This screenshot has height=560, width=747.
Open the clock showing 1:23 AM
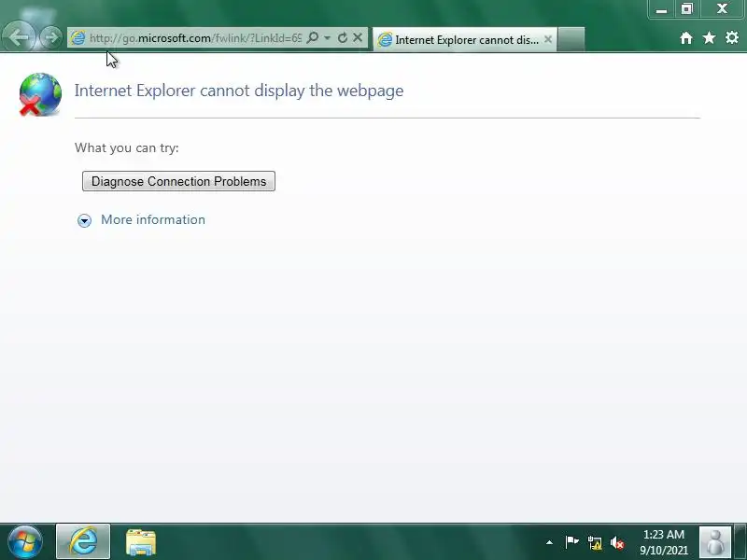click(x=664, y=542)
